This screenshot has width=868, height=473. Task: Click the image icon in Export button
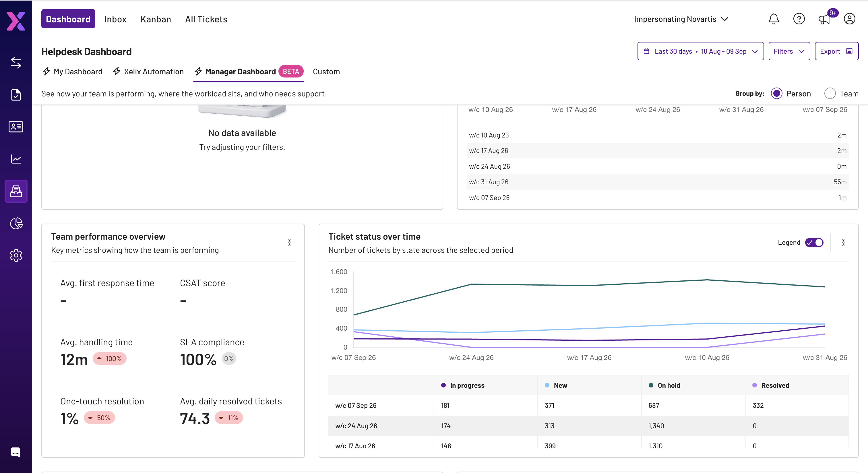pyautogui.click(x=849, y=51)
